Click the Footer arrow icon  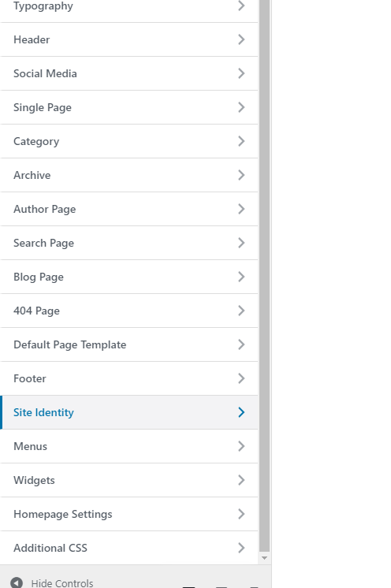(x=241, y=378)
